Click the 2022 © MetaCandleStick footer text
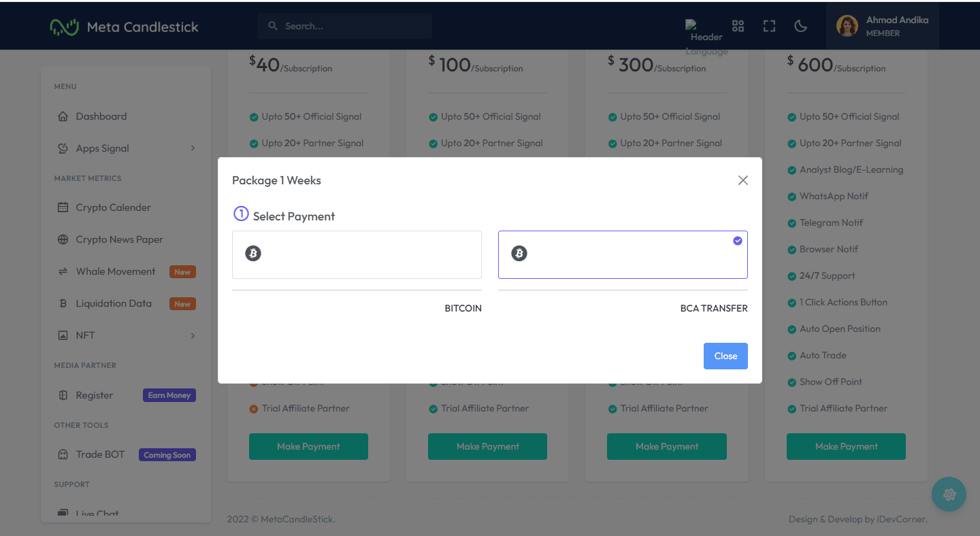The width and height of the screenshot is (980, 536). [281, 519]
